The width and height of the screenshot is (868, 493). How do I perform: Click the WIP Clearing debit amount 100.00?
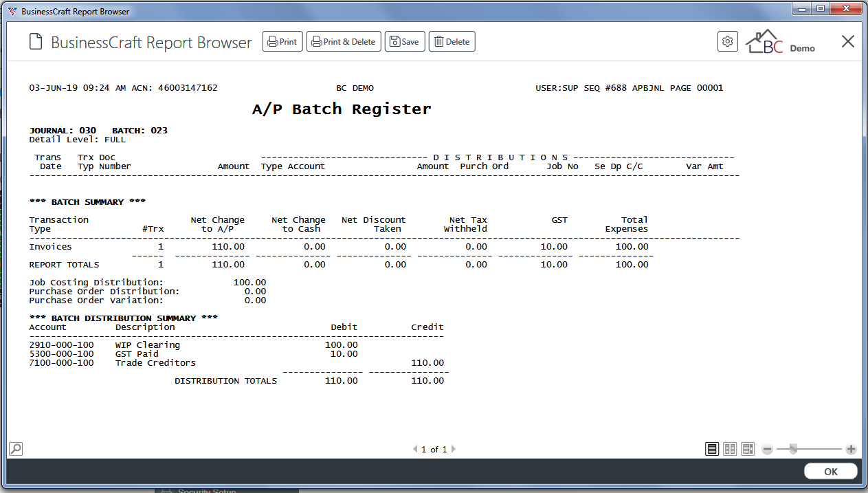point(342,345)
